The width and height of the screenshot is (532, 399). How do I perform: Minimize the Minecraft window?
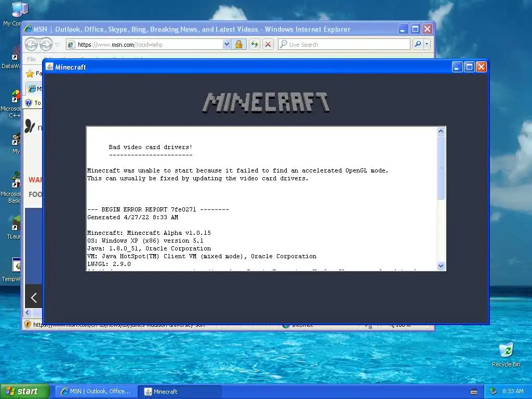pos(457,67)
